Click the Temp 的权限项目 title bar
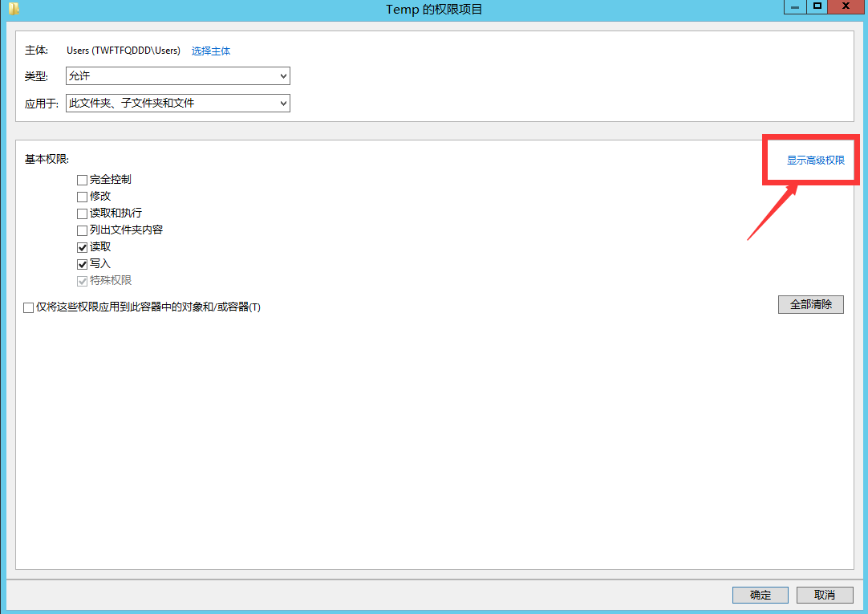 [x=434, y=9]
